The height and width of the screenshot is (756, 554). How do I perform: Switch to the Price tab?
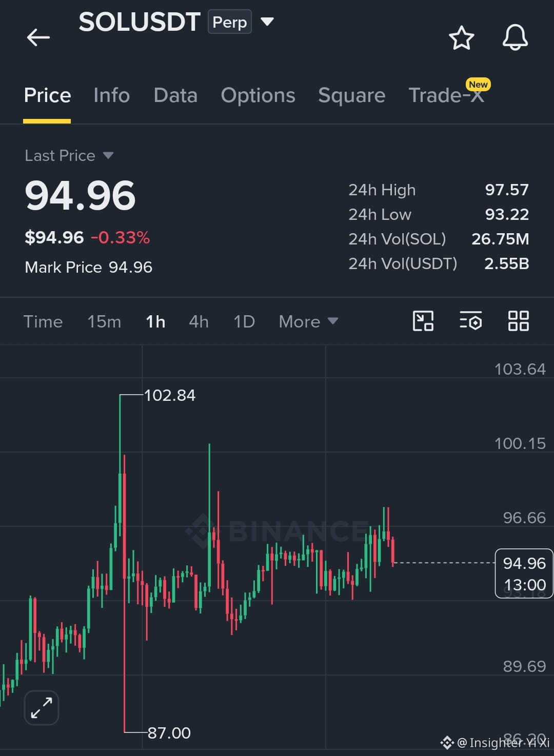coord(47,95)
